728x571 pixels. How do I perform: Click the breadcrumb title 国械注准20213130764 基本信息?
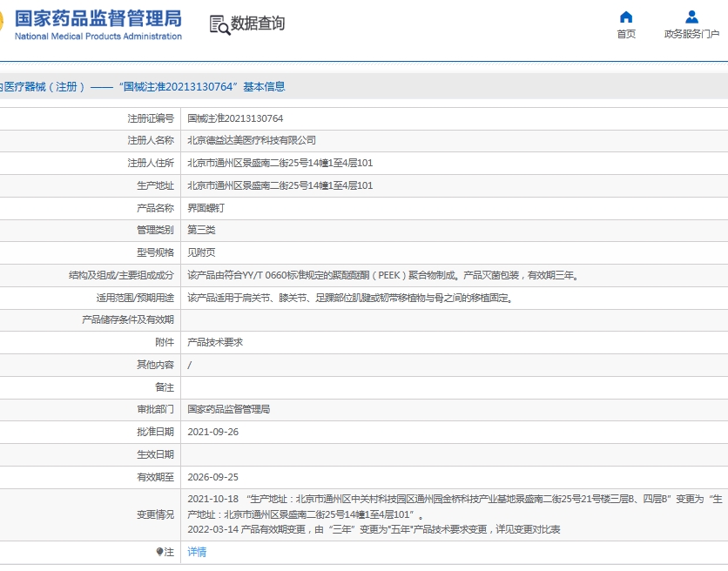202,87
